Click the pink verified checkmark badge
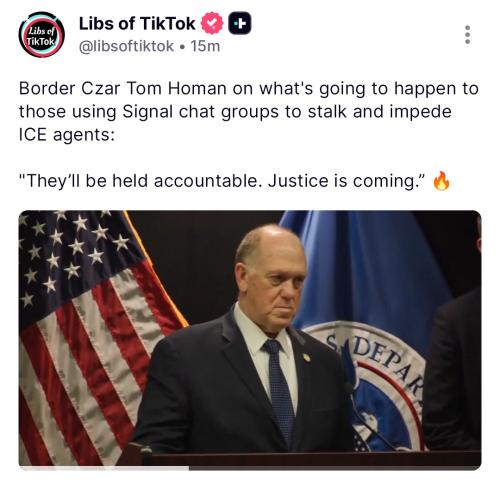The width and height of the screenshot is (500, 484). pyautogui.click(x=212, y=23)
